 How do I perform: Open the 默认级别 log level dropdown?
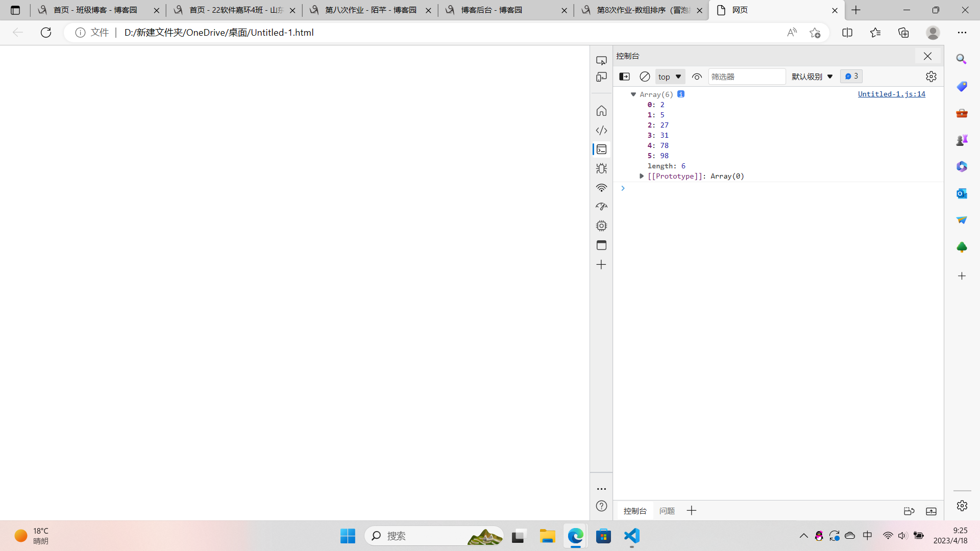pyautogui.click(x=812, y=77)
